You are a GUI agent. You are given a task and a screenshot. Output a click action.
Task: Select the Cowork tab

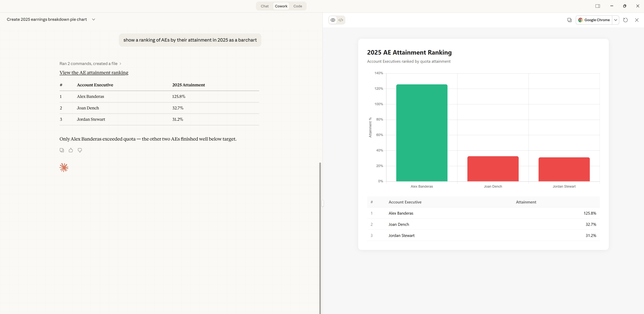point(281,6)
